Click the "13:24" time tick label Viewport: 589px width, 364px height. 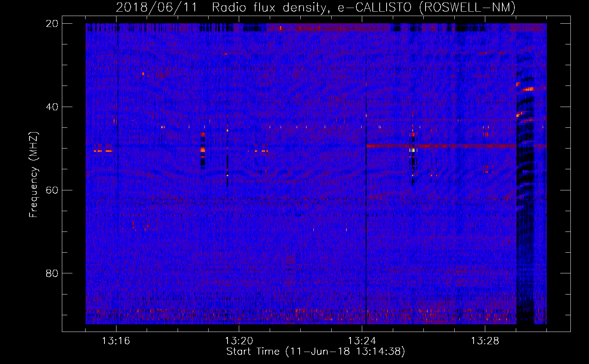tap(362, 341)
